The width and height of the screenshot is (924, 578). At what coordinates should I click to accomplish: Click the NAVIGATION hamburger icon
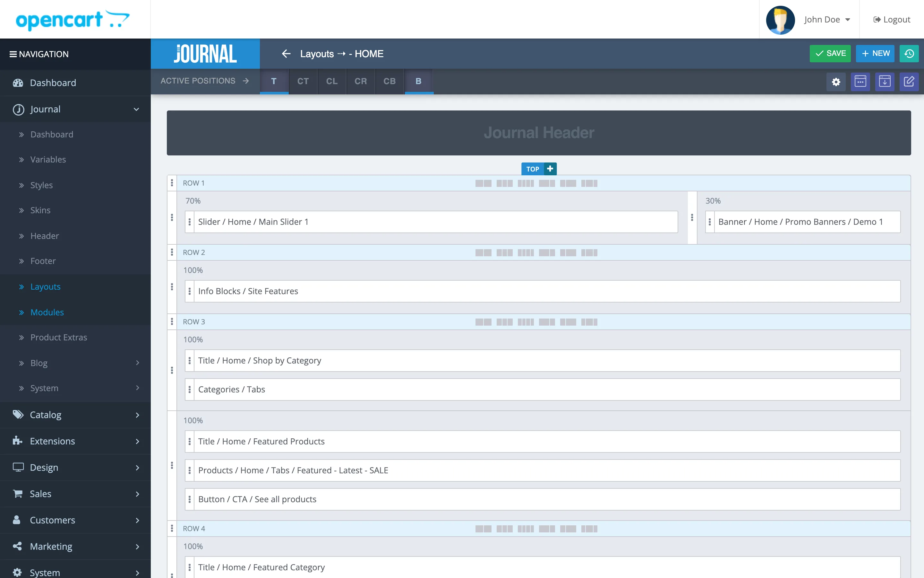[x=13, y=54]
